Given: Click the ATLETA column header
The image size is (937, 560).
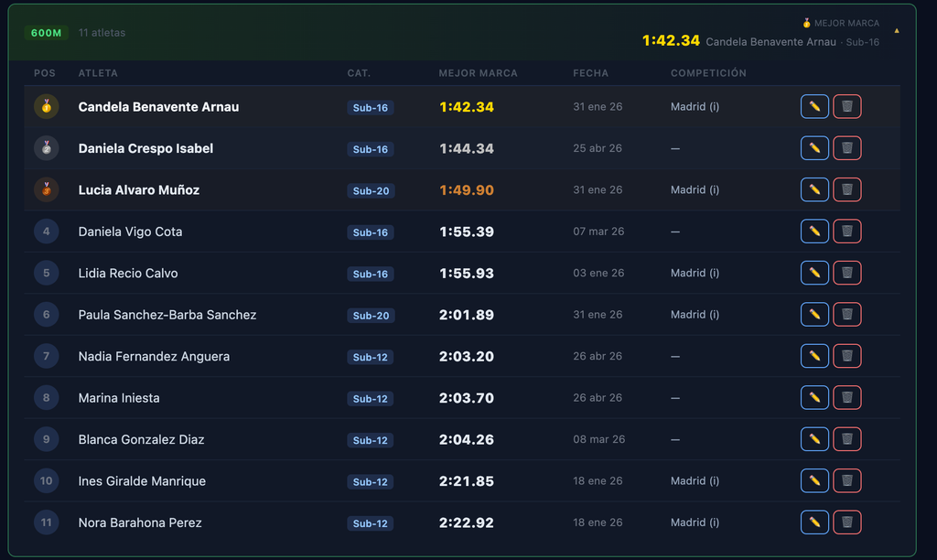Looking at the screenshot, I should pyautogui.click(x=98, y=73).
